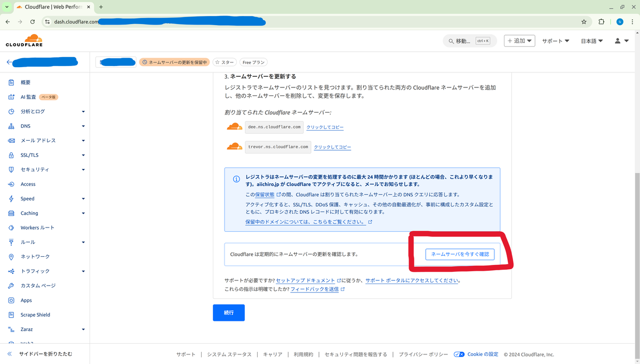Click the Free プラン badge

point(253,62)
